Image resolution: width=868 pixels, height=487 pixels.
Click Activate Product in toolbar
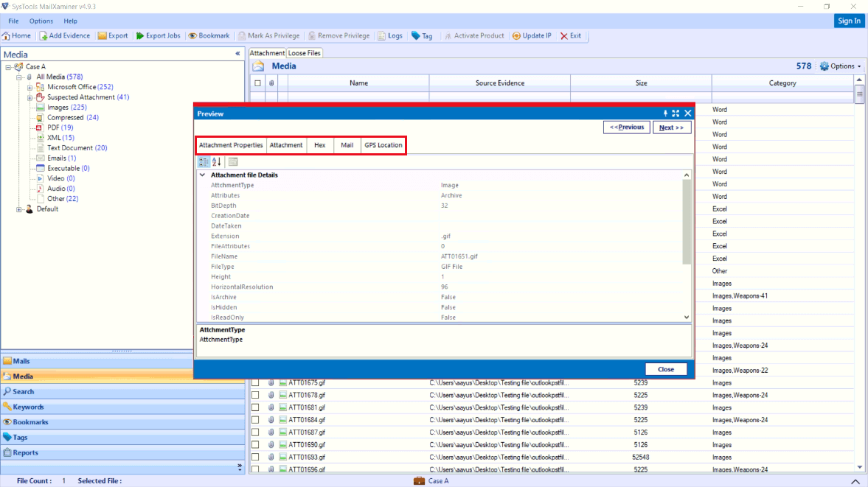point(474,36)
